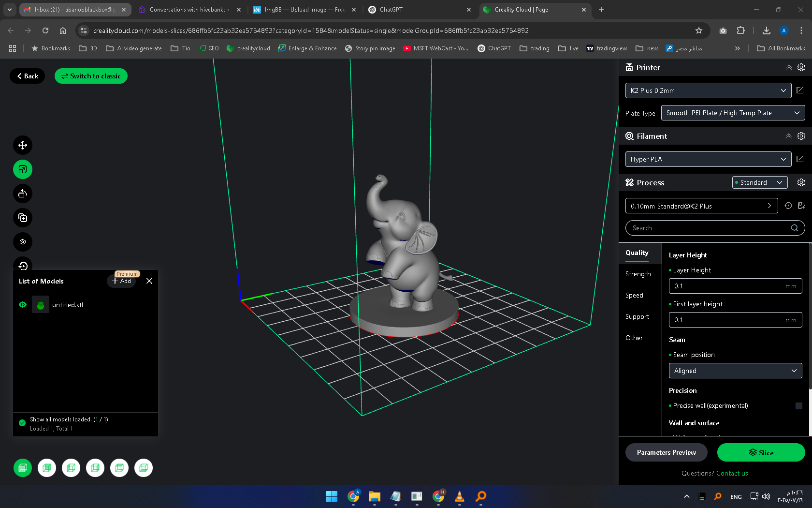The image size is (812, 508).
Task: Open the Hyper PLA filament dropdown
Action: click(708, 159)
